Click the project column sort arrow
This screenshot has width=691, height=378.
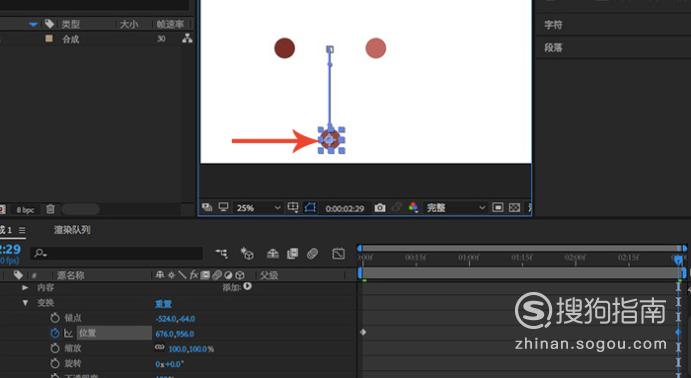click(x=33, y=24)
